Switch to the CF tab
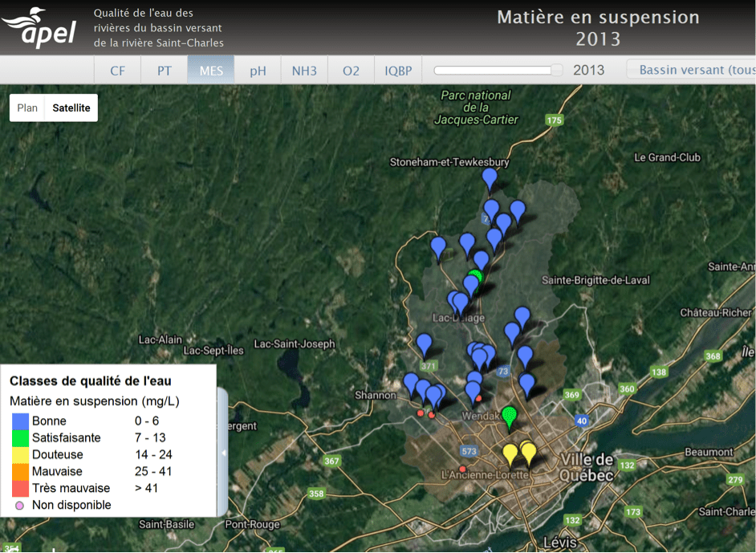Image resolution: width=756 pixels, height=553 pixels. [118, 71]
